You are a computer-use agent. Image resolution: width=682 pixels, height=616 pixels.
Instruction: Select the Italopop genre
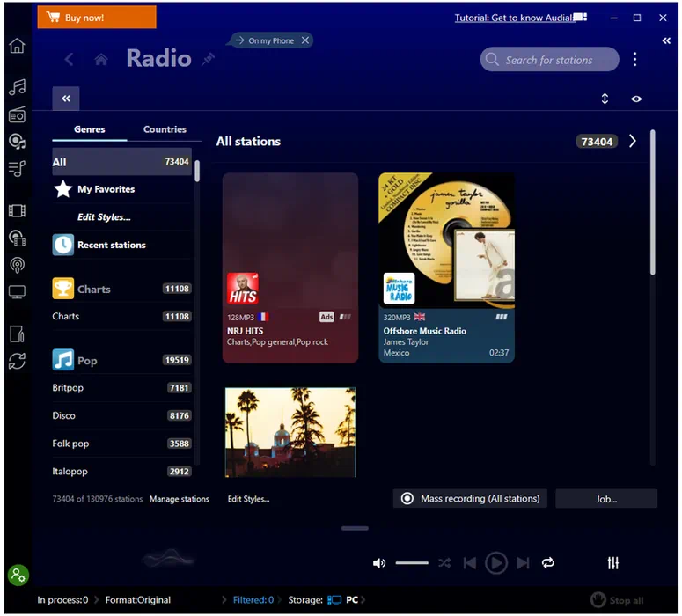(121, 471)
